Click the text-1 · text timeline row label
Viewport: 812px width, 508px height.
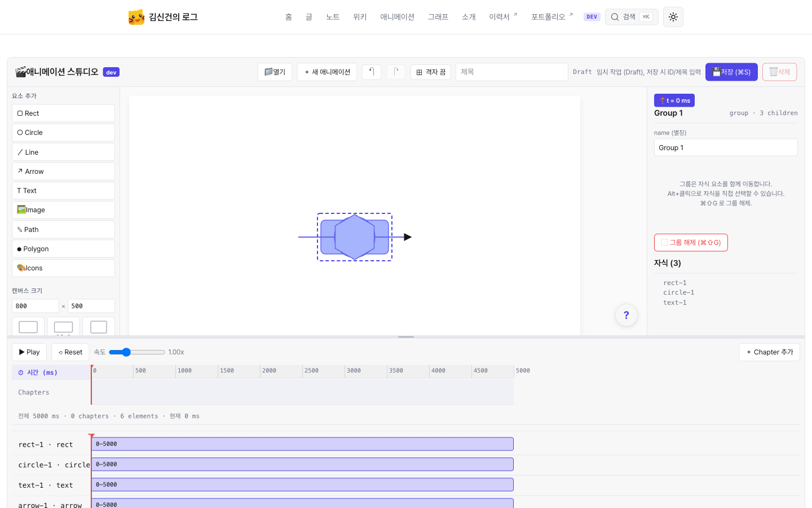tap(46, 485)
